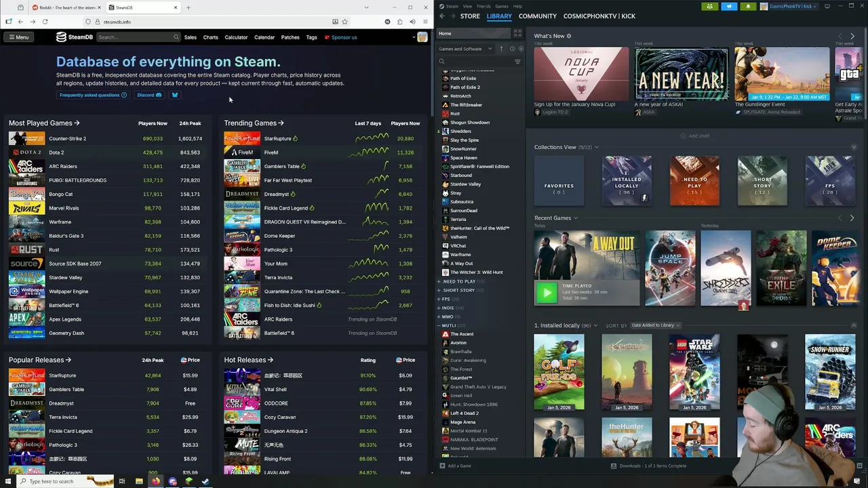
Task: Open the browser hamburger menu
Action: pos(425,22)
